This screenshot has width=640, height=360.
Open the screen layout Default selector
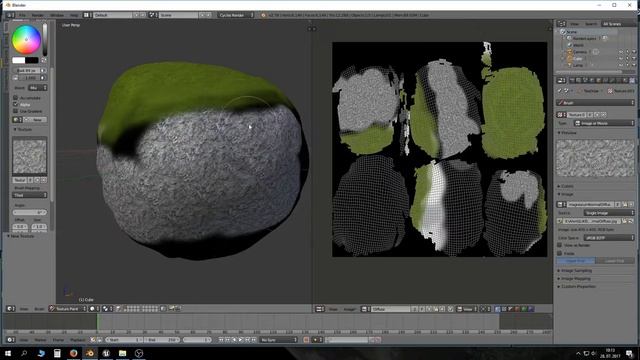click(113, 15)
